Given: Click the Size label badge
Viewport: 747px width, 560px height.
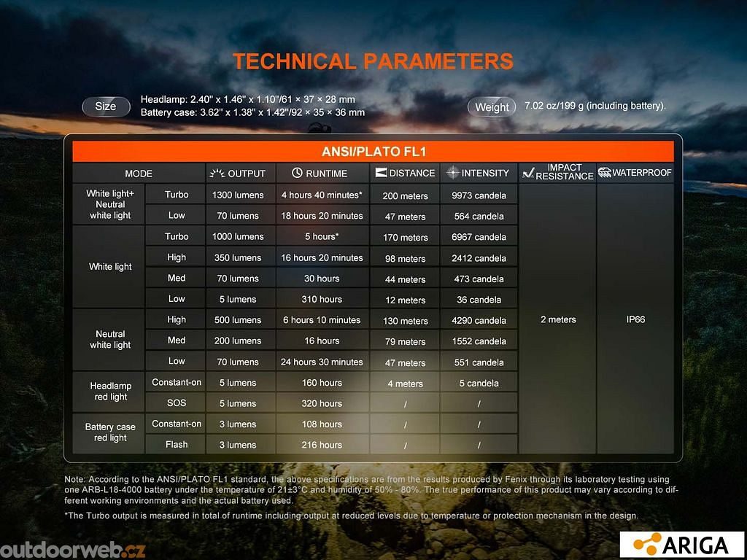Looking at the screenshot, I should [x=105, y=106].
